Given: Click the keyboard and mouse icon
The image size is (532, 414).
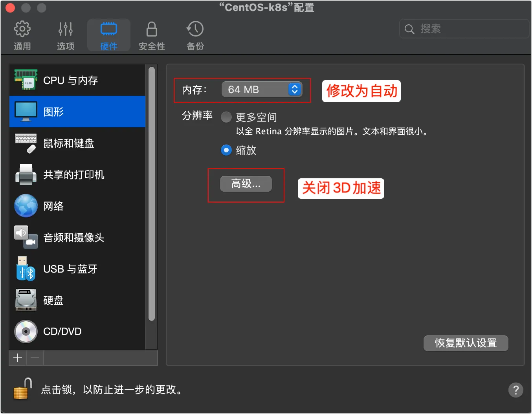Looking at the screenshot, I should tap(26, 143).
